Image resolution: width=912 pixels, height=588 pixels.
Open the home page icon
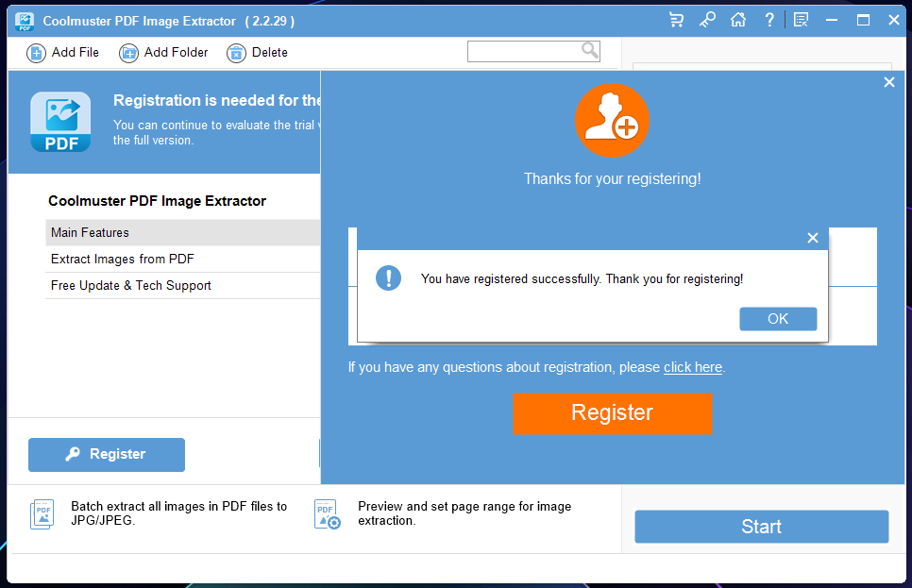pos(738,20)
